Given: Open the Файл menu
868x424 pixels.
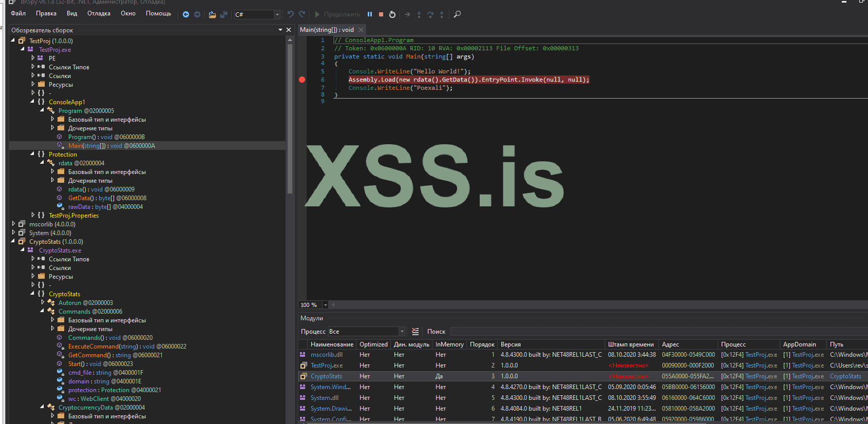Looking at the screenshot, I should click(x=18, y=13).
